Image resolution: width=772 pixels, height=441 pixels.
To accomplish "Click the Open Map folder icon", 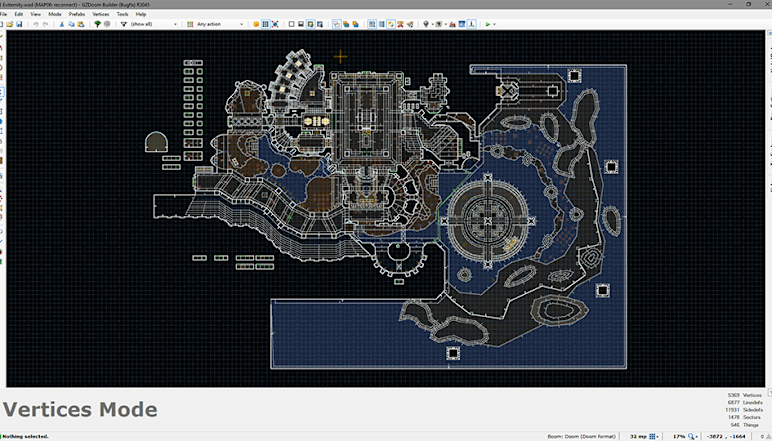I will pyautogui.click(x=9, y=24).
